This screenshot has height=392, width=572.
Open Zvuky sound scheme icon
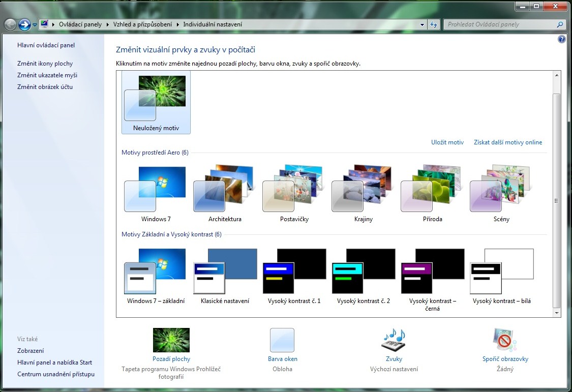(394, 340)
